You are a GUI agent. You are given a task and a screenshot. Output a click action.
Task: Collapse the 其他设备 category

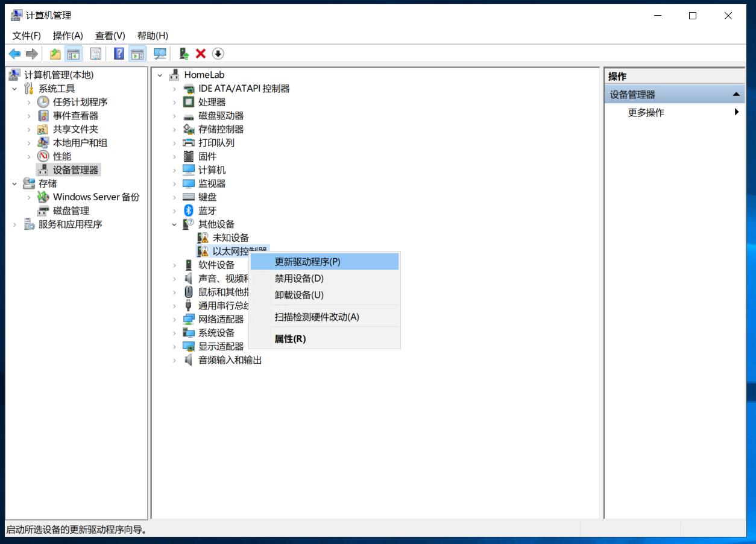point(174,224)
